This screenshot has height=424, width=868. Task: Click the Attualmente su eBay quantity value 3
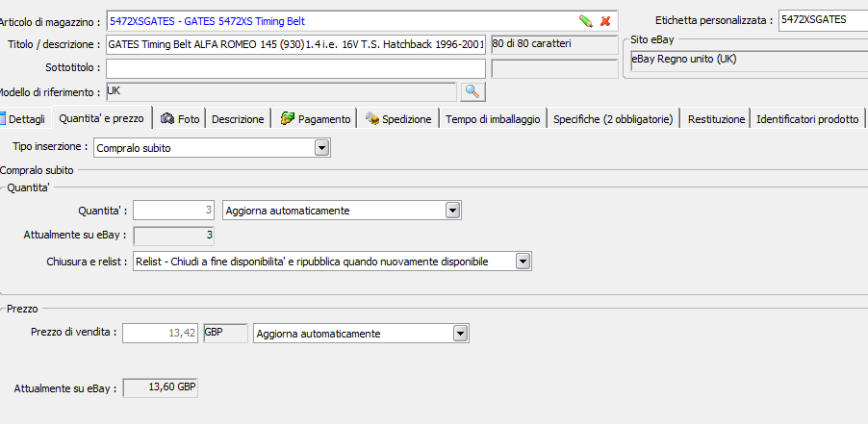pos(174,235)
